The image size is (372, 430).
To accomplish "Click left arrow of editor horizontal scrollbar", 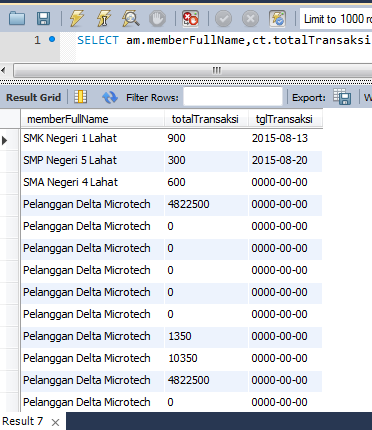I will [3, 70].
